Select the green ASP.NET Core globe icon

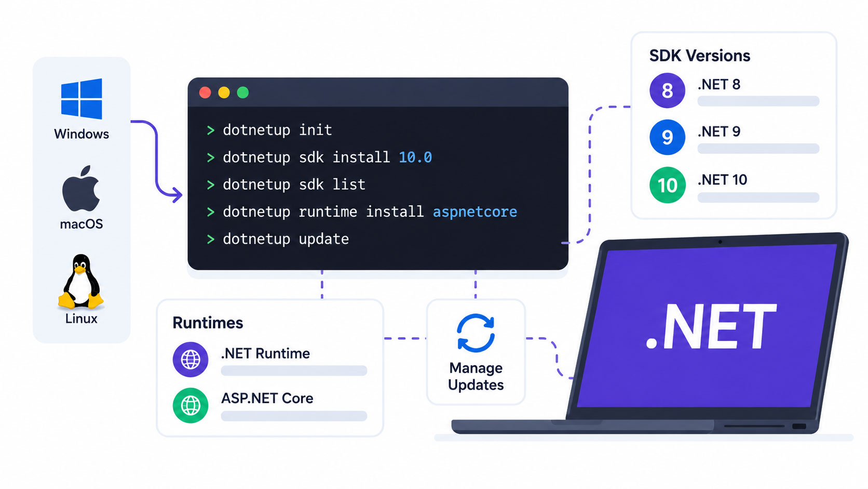coord(191,405)
